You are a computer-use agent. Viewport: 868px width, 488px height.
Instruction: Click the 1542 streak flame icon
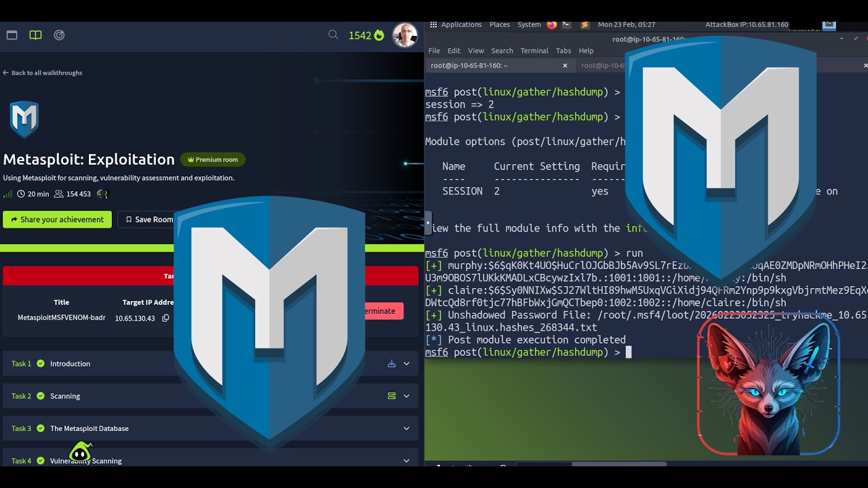[379, 35]
